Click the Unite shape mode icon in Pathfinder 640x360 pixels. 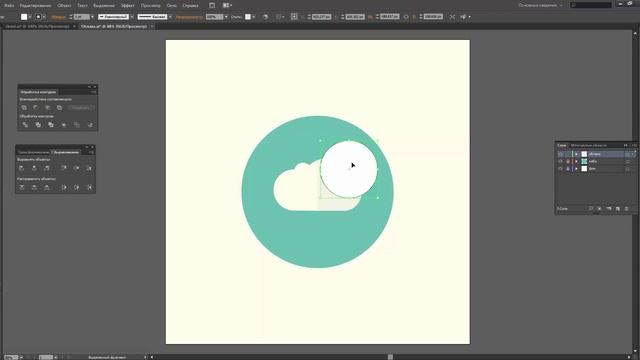point(24,108)
